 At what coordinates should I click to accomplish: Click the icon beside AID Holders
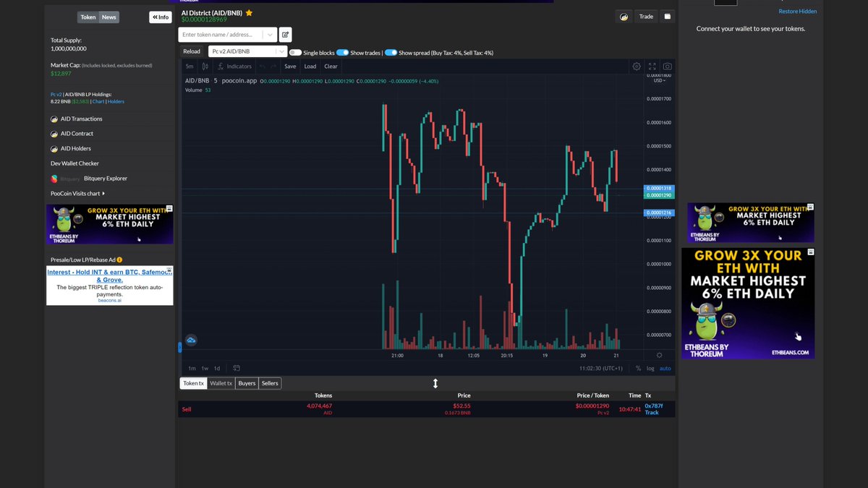(x=54, y=148)
